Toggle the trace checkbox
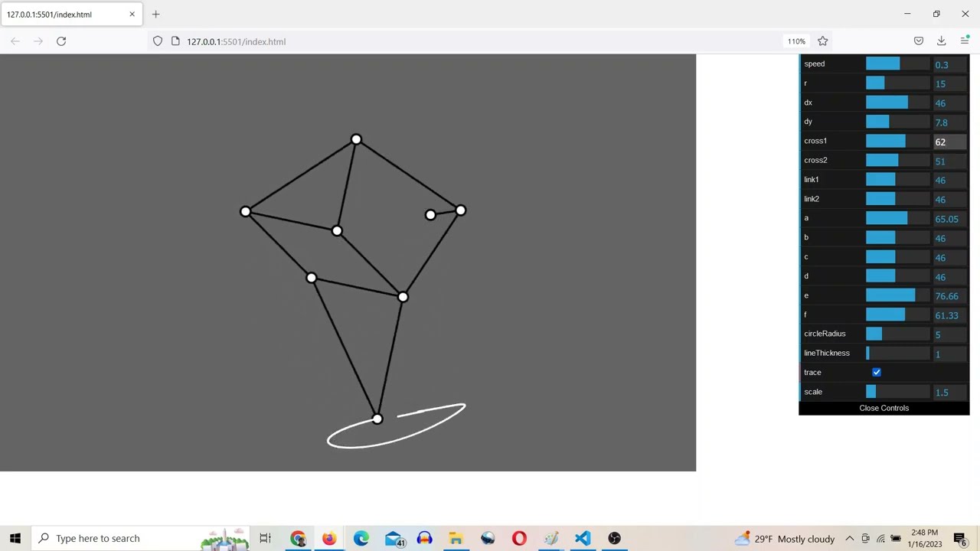 [x=877, y=373]
